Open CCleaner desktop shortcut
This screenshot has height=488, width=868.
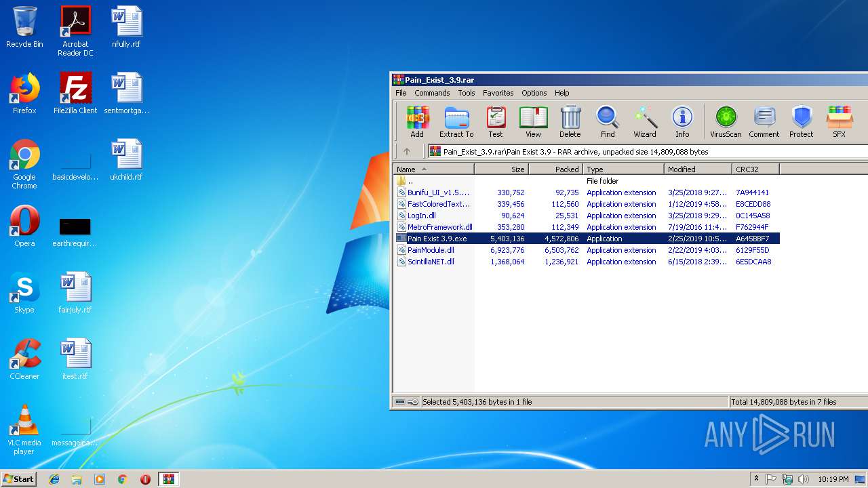click(x=24, y=359)
